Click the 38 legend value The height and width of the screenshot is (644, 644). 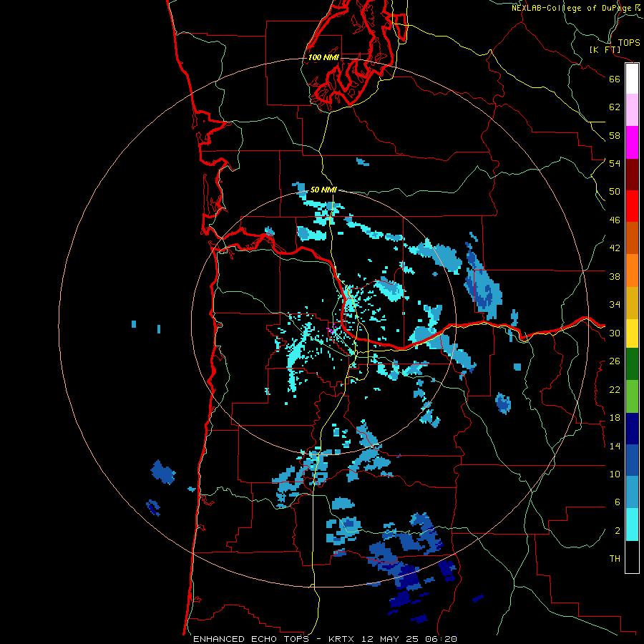pyautogui.click(x=615, y=276)
